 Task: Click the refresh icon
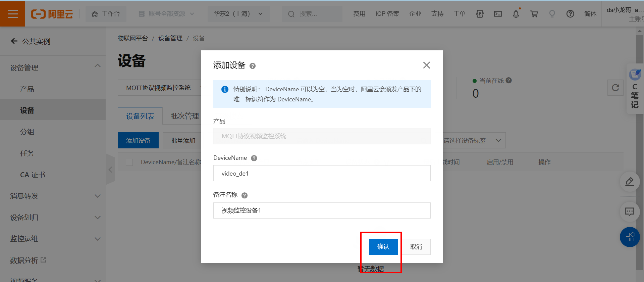pos(615,88)
